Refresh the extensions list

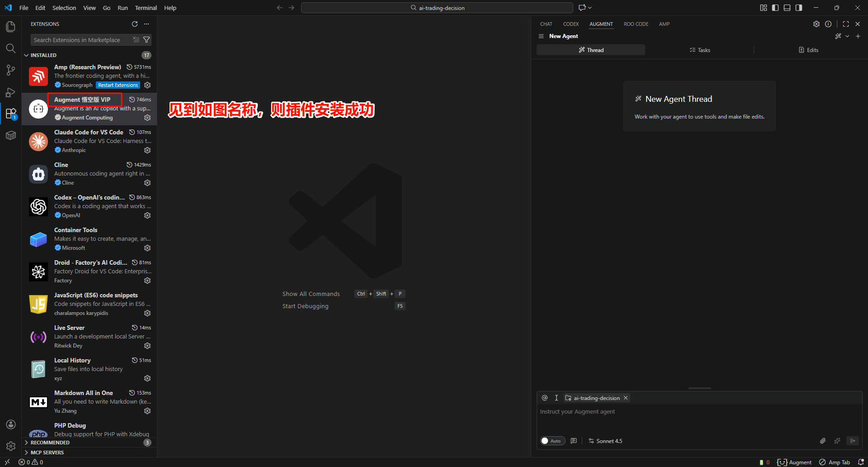click(135, 24)
